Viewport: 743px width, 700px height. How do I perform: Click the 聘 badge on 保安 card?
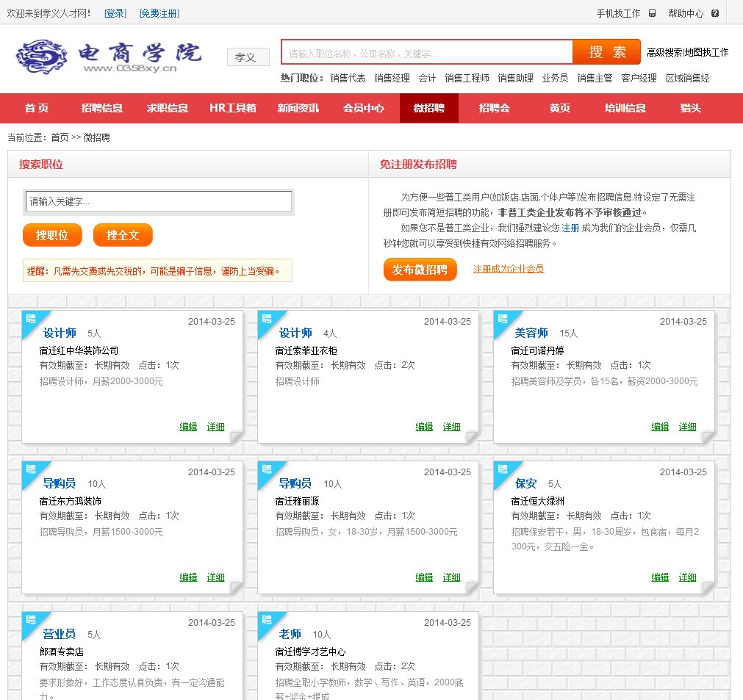pyautogui.click(x=503, y=470)
